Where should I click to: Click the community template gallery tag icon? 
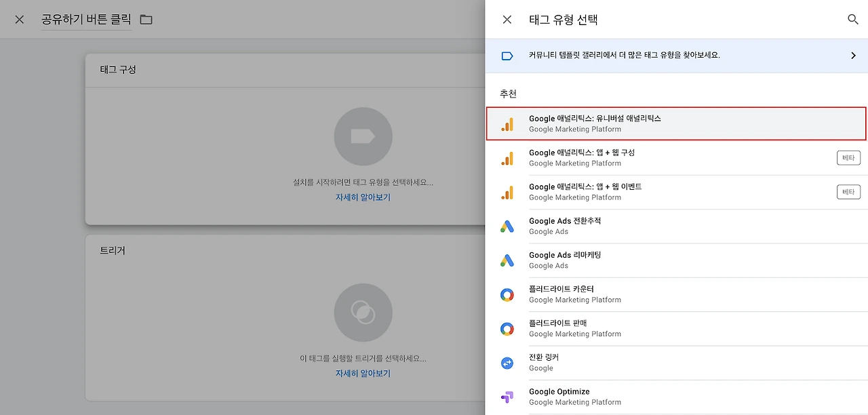(x=507, y=56)
